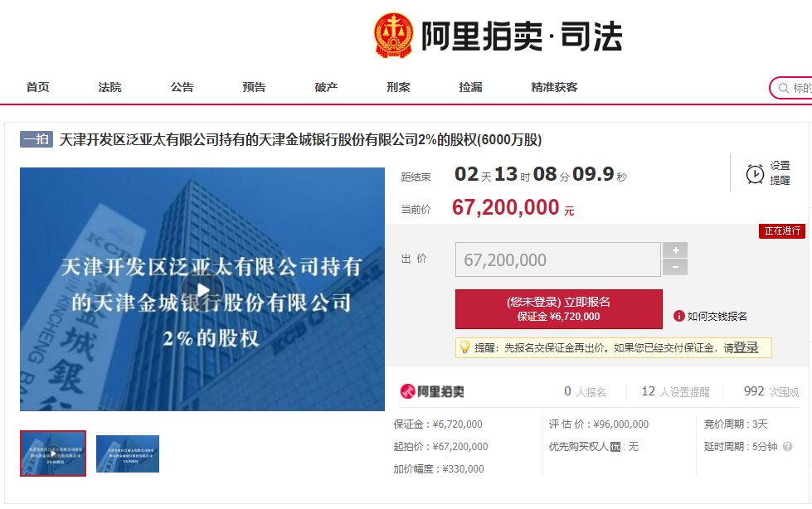This screenshot has width=812, height=509.
Task: Open the 捡漏 navigation item
Action: tap(470, 87)
